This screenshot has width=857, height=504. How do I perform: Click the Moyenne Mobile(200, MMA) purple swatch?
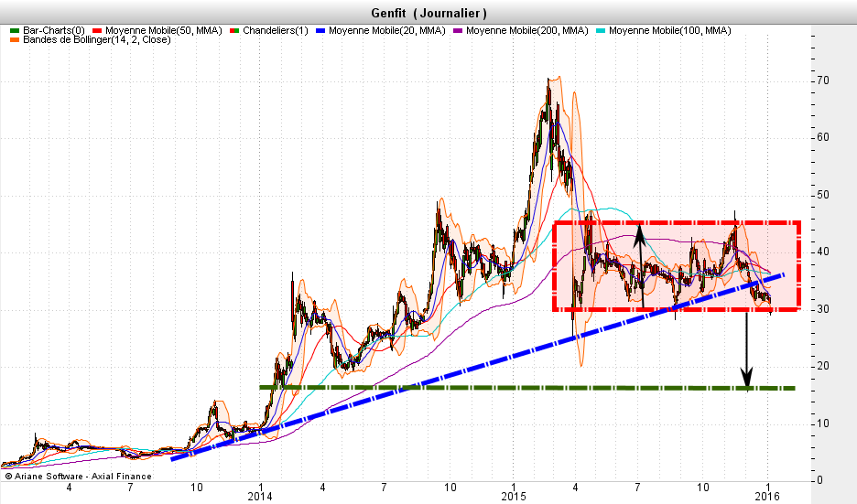(458, 31)
